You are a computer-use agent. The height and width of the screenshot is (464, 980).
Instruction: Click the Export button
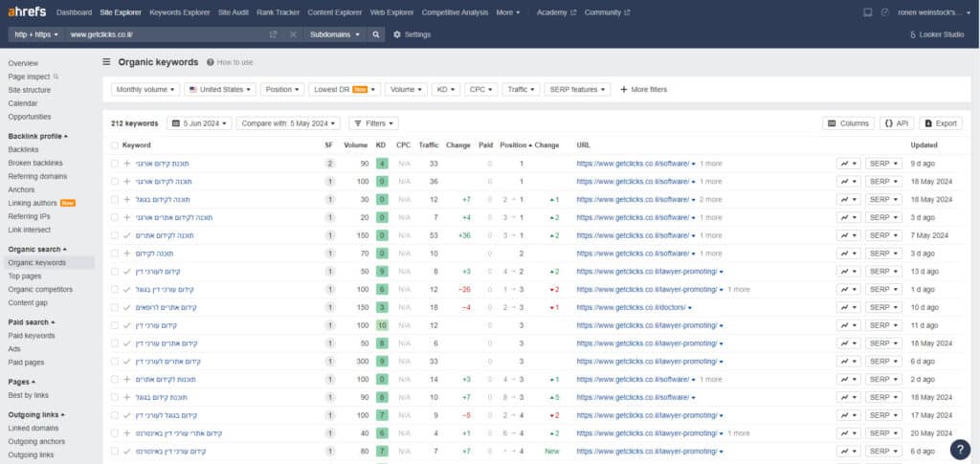coord(941,123)
